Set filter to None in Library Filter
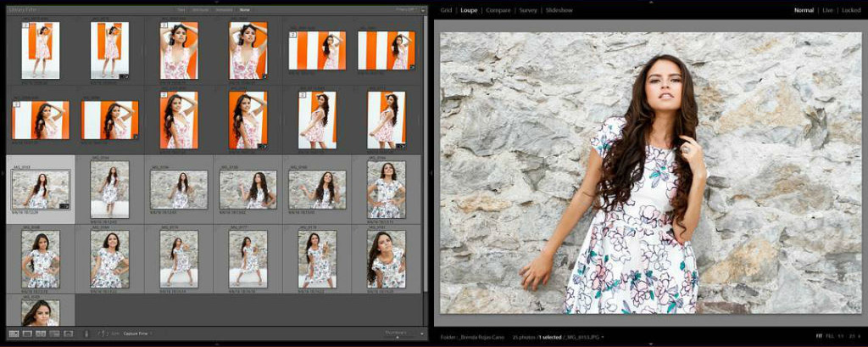The height and width of the screenshot is (347, 868). click(245, 9)
